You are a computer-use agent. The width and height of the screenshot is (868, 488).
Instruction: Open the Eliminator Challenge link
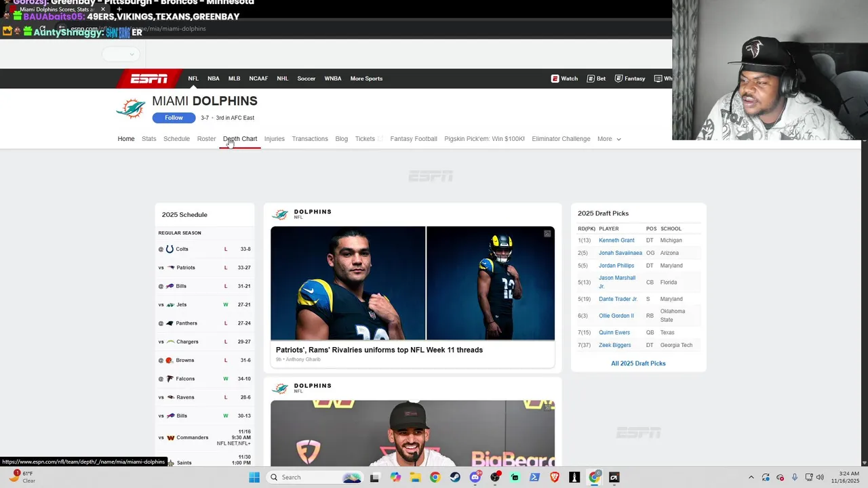pyautogui.click(x=561, y=139)
